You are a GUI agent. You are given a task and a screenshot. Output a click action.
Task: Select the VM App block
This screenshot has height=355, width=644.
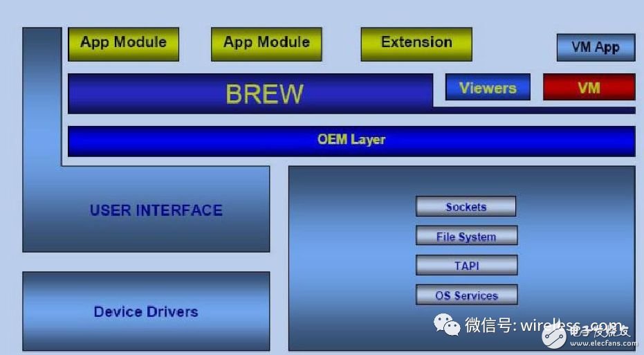pyautogui.click(x=596, y=47)
